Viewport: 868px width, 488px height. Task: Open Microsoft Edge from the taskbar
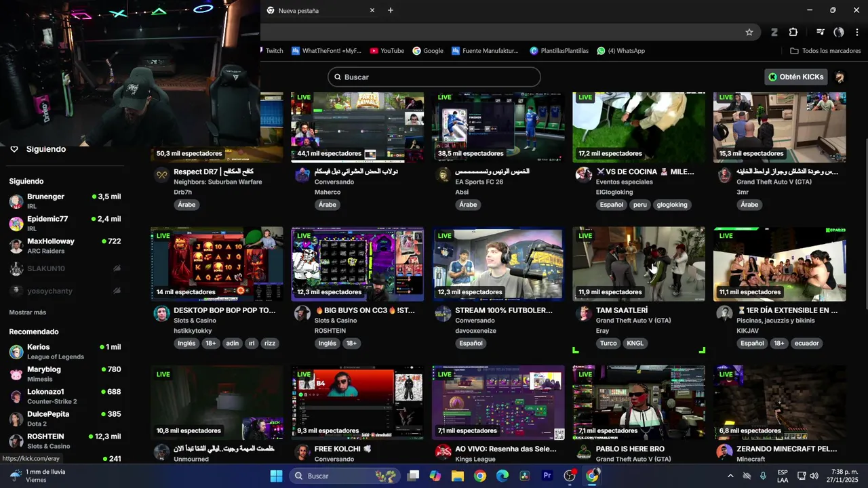tap(502, 476)
